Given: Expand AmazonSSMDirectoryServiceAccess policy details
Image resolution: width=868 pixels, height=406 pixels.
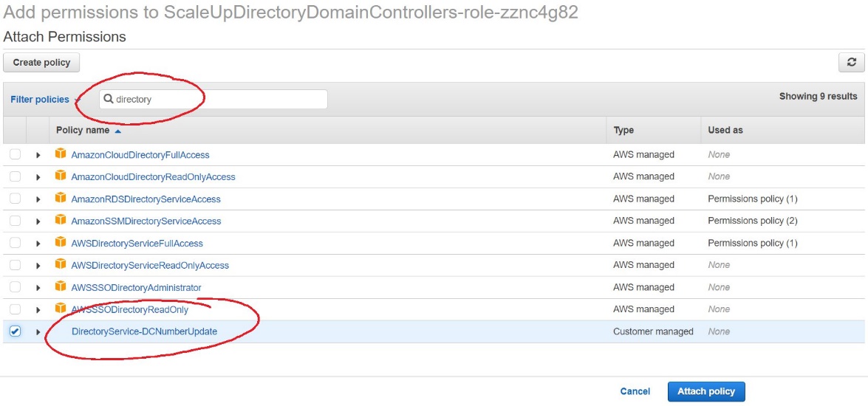Looking at the screenshot, I should (x=38, y=221).
